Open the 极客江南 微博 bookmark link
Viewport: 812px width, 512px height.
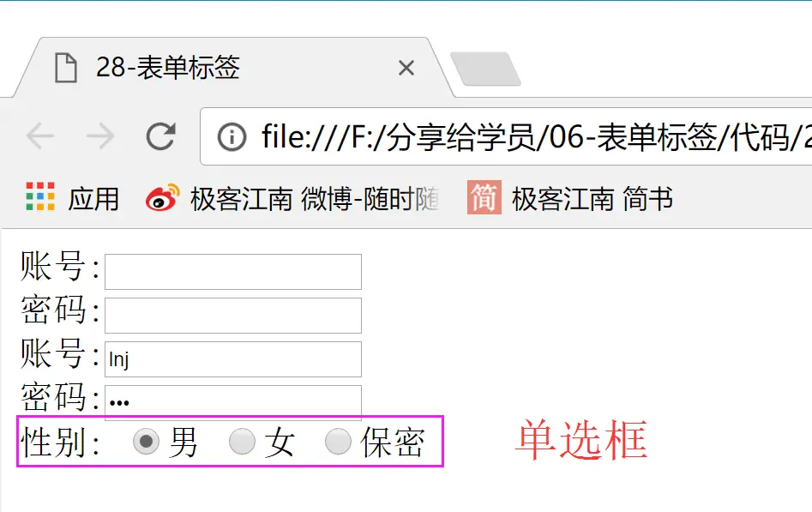315,198
